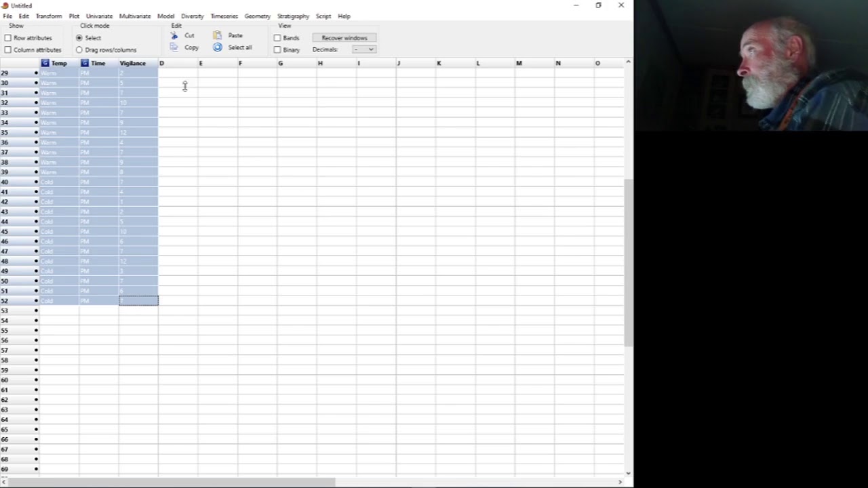Click vertical scrollbar up arrow
This screenshot has height=488, width=868.
tap(628, 62)
